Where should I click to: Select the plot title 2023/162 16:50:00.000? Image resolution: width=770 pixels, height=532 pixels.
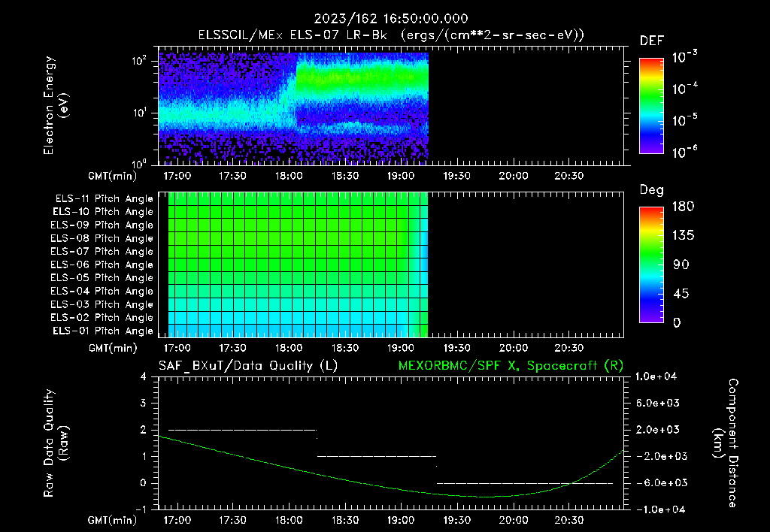391,19
